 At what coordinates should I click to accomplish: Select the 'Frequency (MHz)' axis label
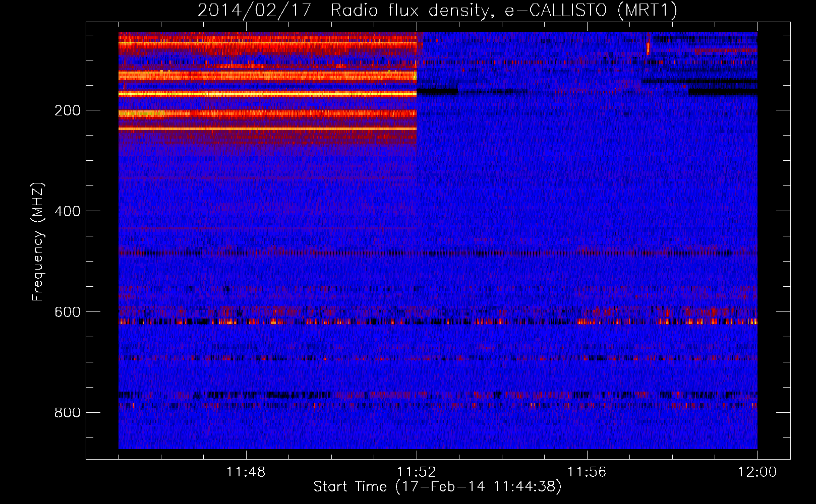point(38,242)
